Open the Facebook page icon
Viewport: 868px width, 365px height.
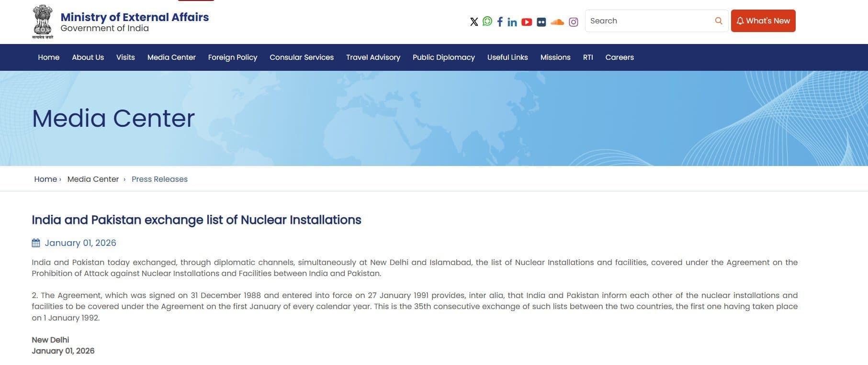tap(500, 22)
